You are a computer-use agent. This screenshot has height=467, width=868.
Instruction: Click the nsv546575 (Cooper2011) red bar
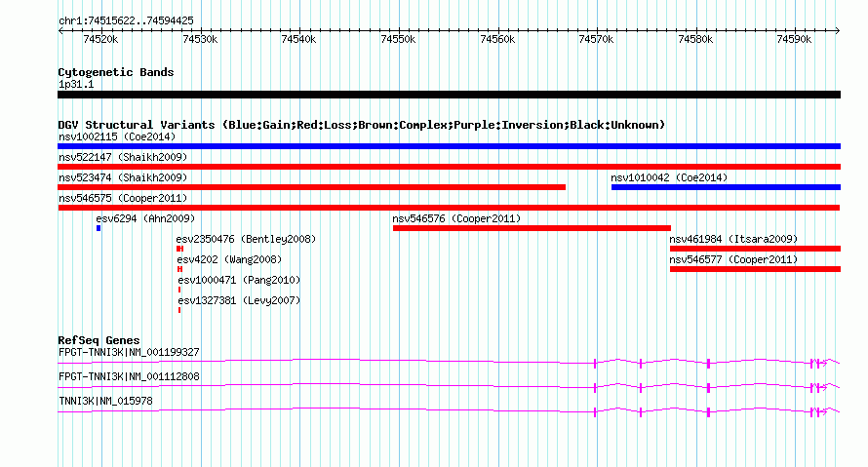pos(449,208)
